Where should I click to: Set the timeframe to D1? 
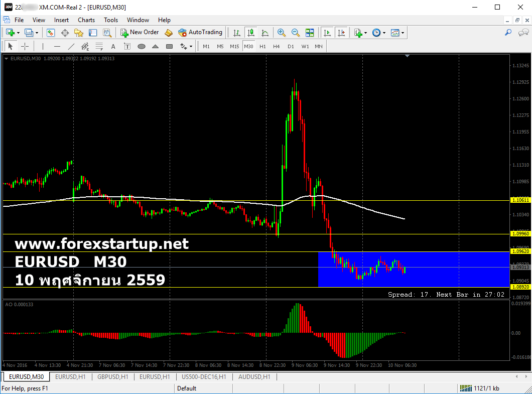point(291,46)
